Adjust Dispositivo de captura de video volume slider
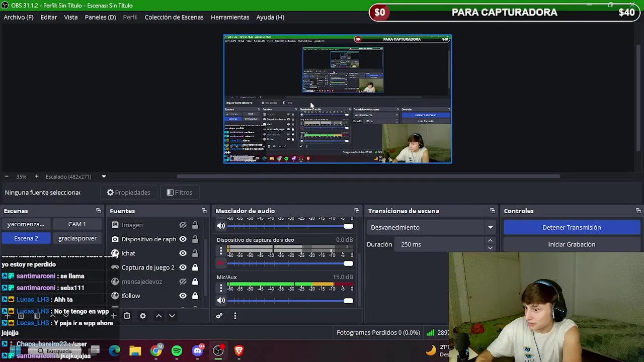644x362 pixels. (291, 263)
